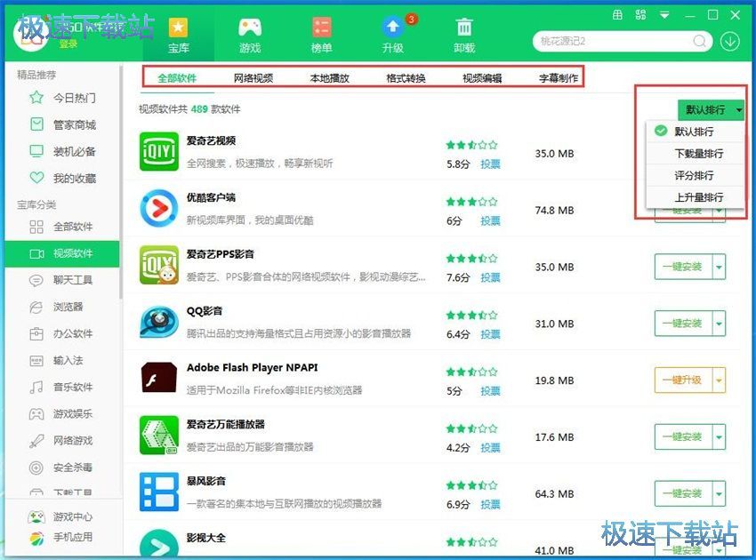Click the 安全杀毒 shield icon
Screen dimensions: 756x560
pos(36,468)
